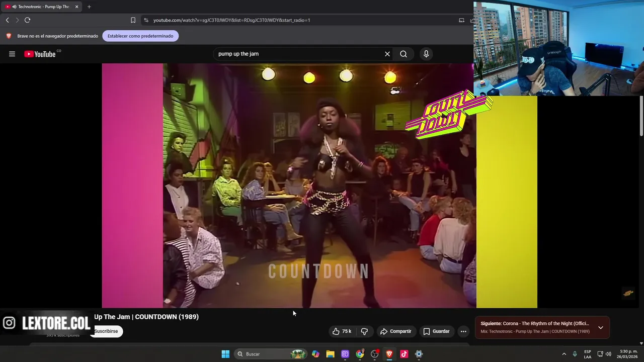Open more actions with the three dots
This screenshot has width=644, height=362.
[463, 331]
